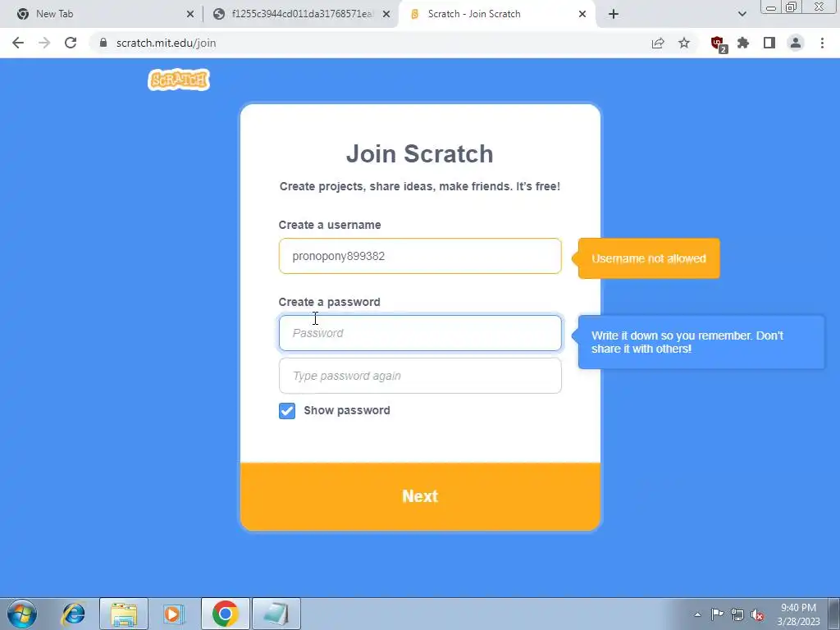Click the Action Center flag tray icon
The width and height of the screenshot is (840, 630).
[717, 614]
